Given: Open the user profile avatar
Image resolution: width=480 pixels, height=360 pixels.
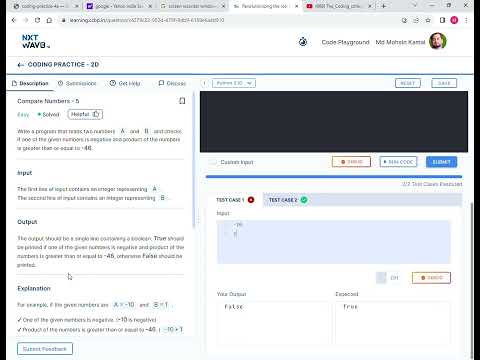Looking at the screenshot, I should coord(438,41).
